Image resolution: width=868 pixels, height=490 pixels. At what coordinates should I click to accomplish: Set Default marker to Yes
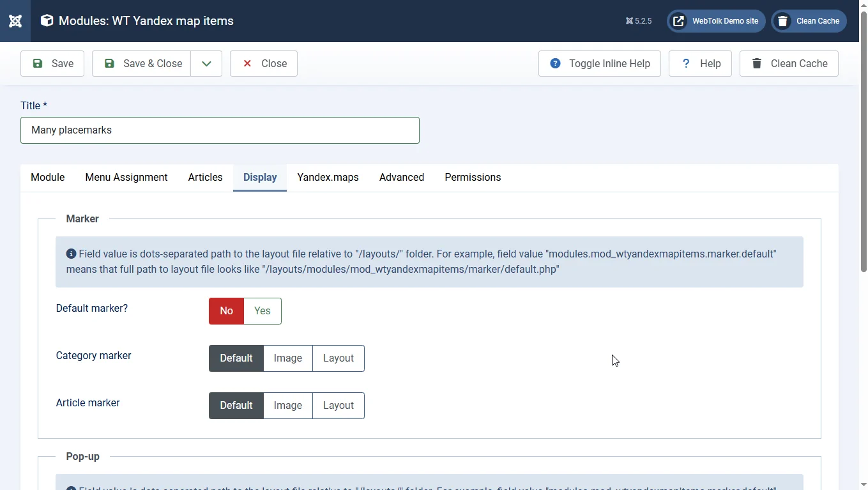pos(263,311)
